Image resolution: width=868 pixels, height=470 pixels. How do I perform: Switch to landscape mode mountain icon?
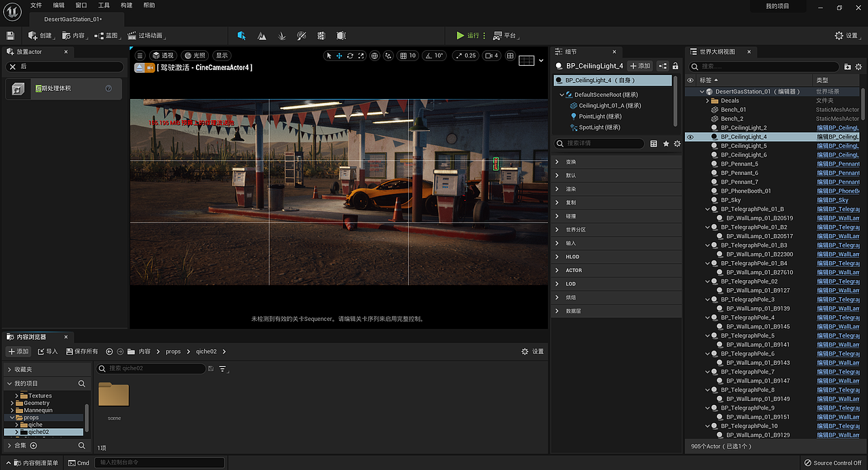pos(262,35)
